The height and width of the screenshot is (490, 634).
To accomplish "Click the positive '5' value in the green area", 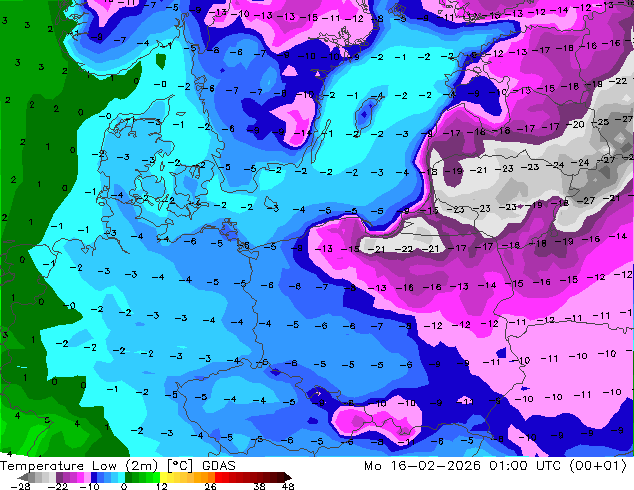I will [x=47, y=420].
